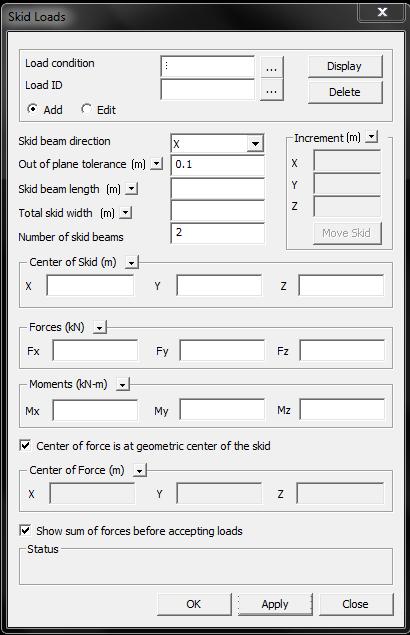Open units arrow beside Moments (kN-m)
The width and height of the screenshot is (410, 635).
point(123,384)
